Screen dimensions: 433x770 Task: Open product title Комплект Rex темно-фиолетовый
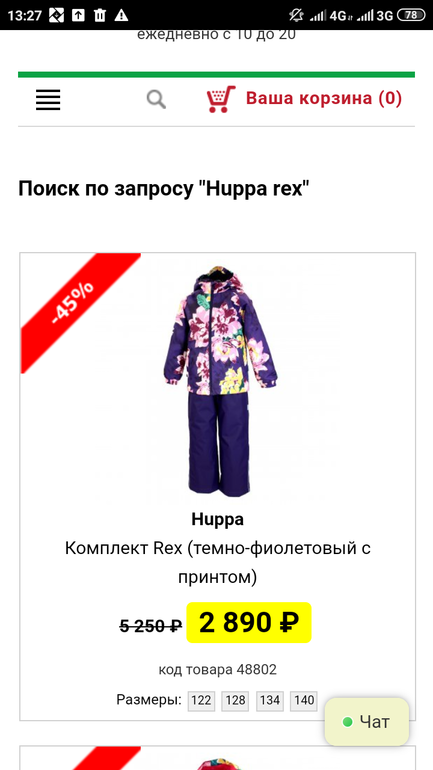pyautogui.click(x=217, y=562)
